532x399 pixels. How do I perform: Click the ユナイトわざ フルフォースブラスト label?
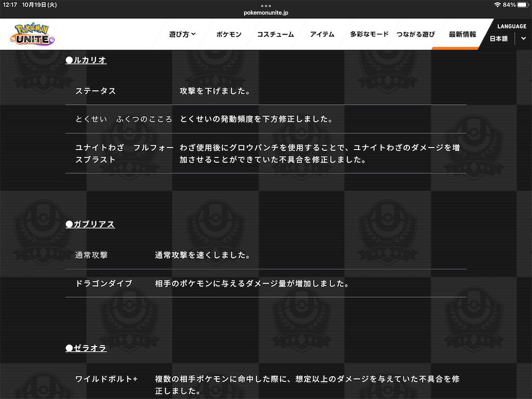(124, 154)
